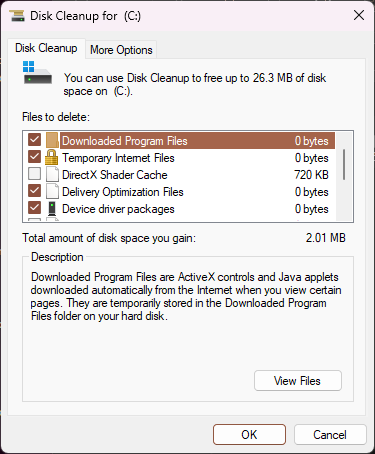Uncheck Downloaded Program Files checkbox
Viewport: 375px width, 454px height.
point(34,140)
